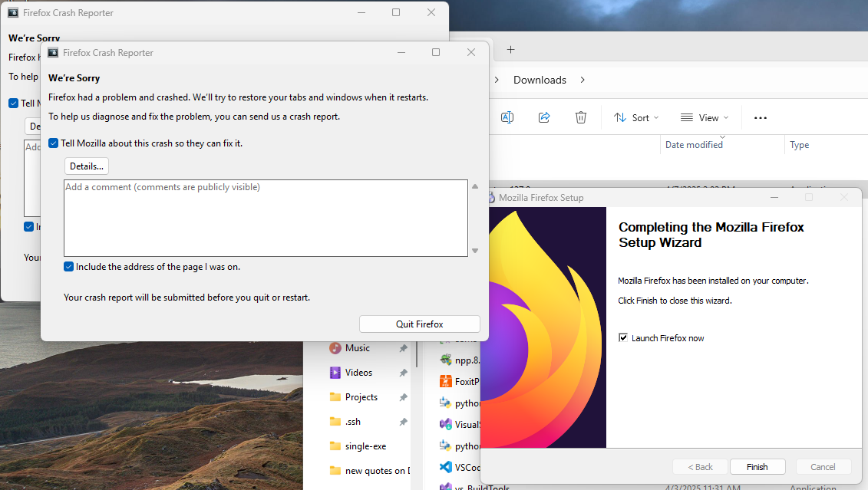Open the See more ellipsis menu in Explorer
868x490 pixels.
tap(761, 118)
